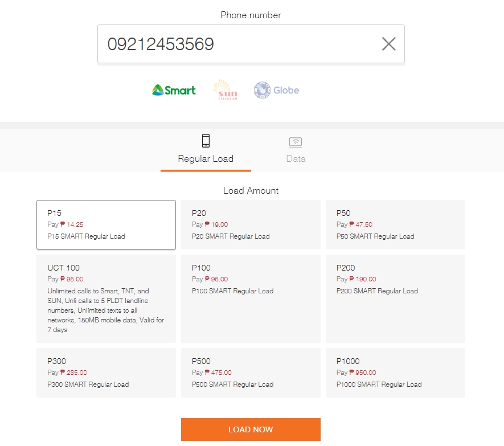The width and height of the screenshot is (504, 446).
Task: Select the P20 load amount
Action: [x=251, y=224]
